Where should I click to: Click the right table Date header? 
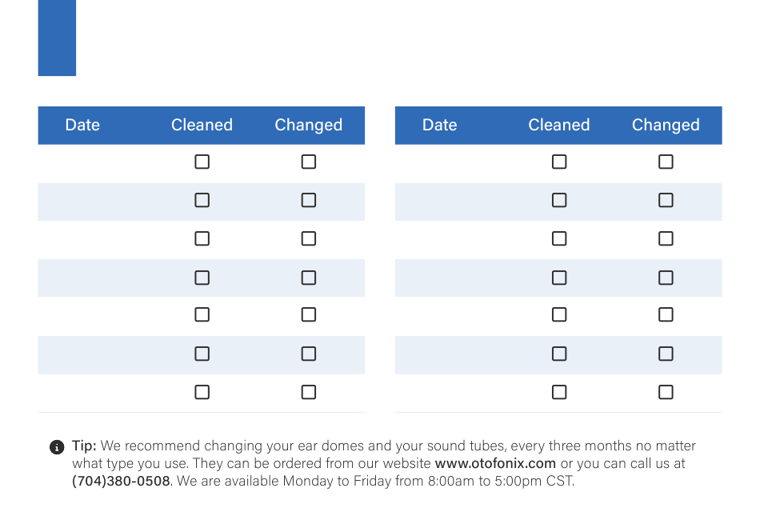click(x=440, y=125)
